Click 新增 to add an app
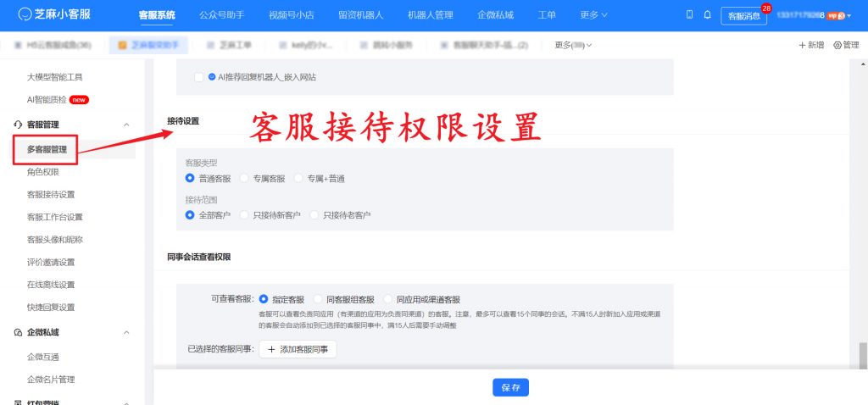 [811, 46]
